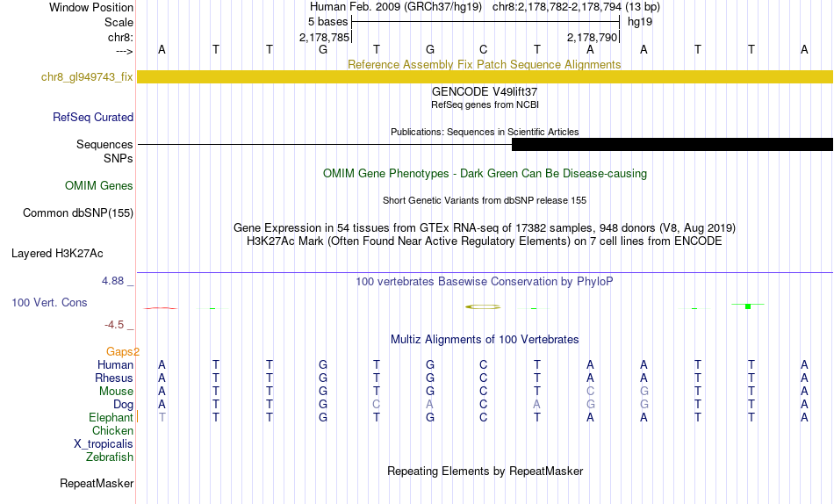
Task: Click Multiz Alignments of 100 Vertebrates title
Action: [485, 340]
